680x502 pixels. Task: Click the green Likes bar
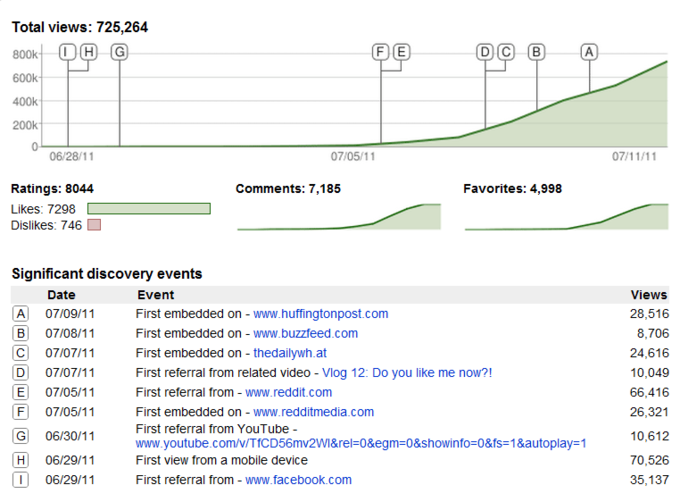(x=149, y=209)
